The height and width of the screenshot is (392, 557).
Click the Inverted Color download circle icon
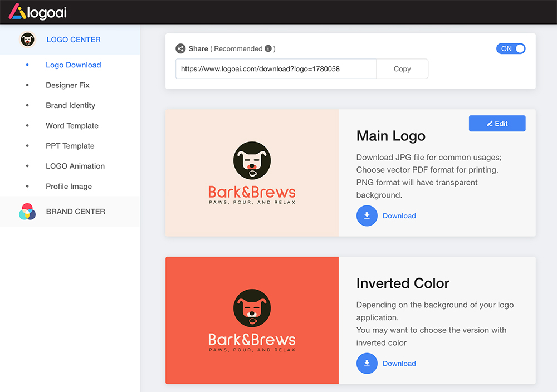point(367,363)
